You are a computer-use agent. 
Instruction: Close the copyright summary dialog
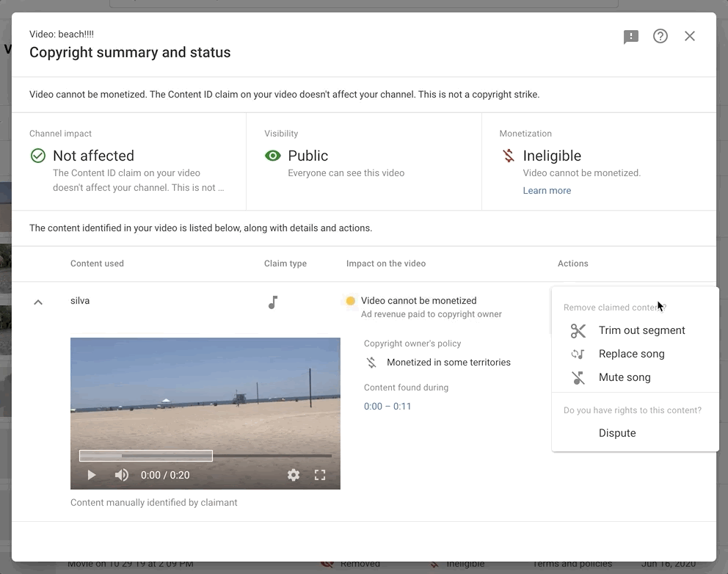[689, 36]
